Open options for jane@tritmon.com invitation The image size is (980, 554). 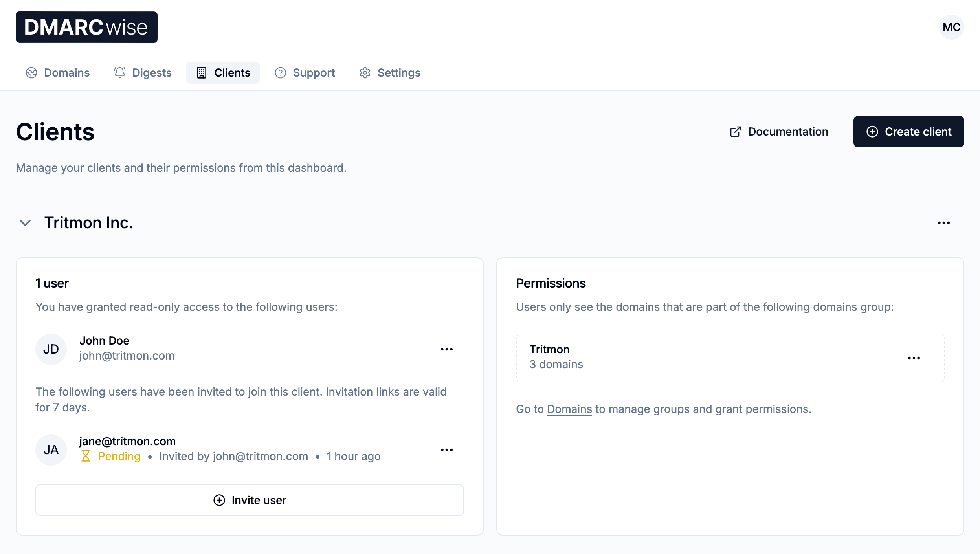coord(446,450)
